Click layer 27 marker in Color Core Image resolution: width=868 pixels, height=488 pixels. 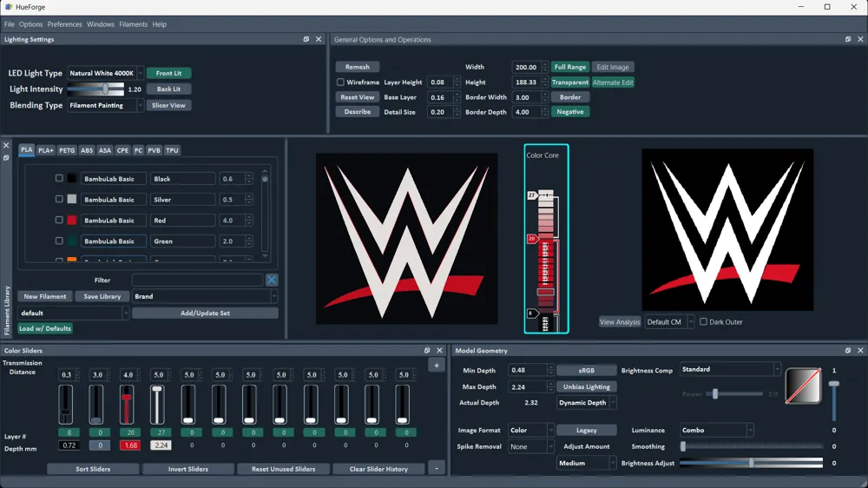532,195
